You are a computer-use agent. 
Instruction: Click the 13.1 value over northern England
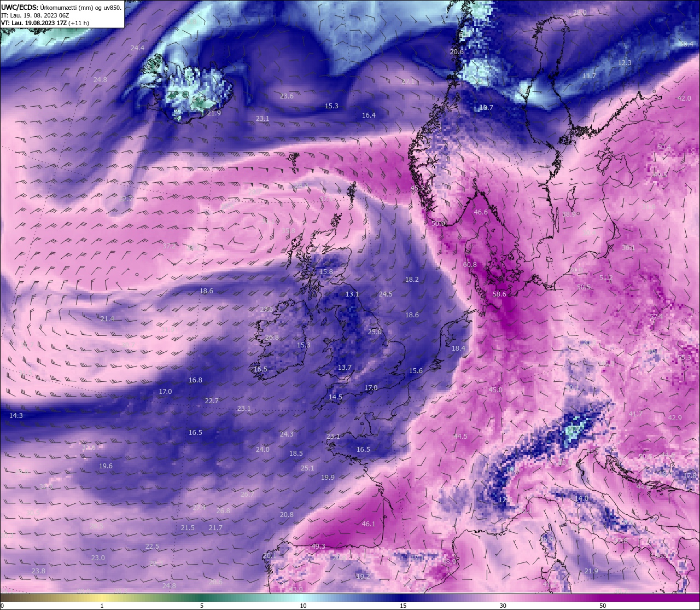click(x=352, y=294)
